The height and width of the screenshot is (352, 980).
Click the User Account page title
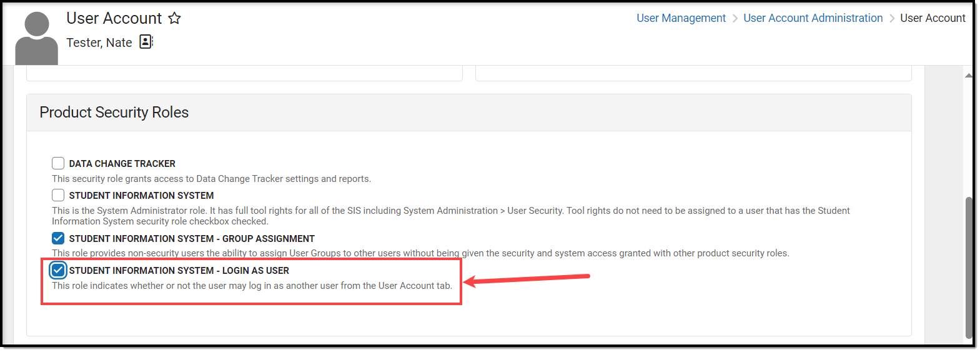(114, 18)
